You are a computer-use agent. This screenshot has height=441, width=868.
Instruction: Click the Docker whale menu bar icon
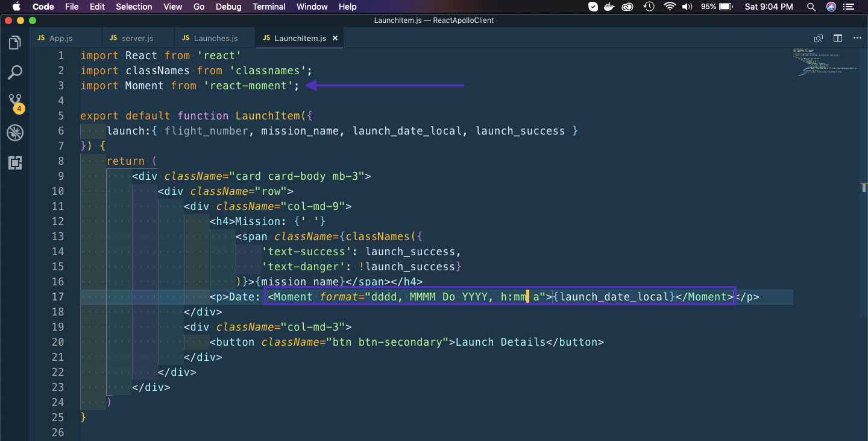pyautogui.click(x=611, y=7)
